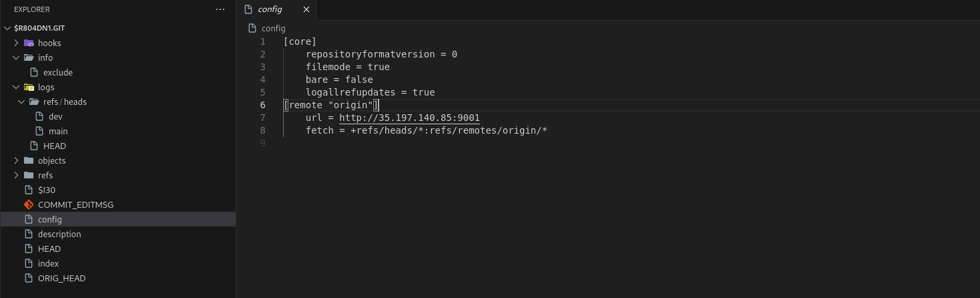Follow the origin URL link in the editor
Image resolution: width=980 pixels, height=298 pixels.
pos(409,118)
